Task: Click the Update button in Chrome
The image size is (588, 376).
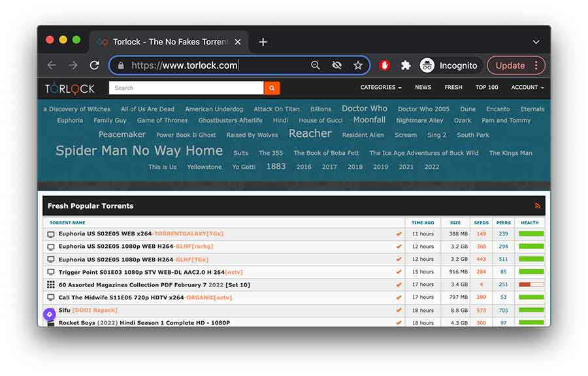Action: click(x=510, y=65)
